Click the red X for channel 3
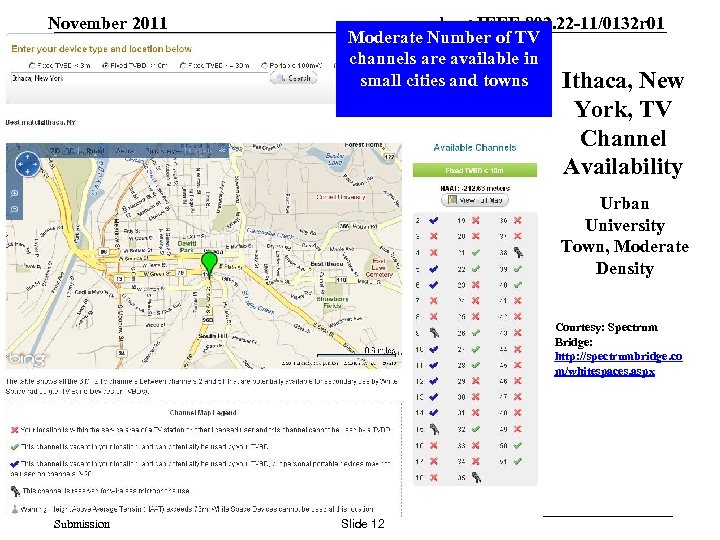 [433, 236]
